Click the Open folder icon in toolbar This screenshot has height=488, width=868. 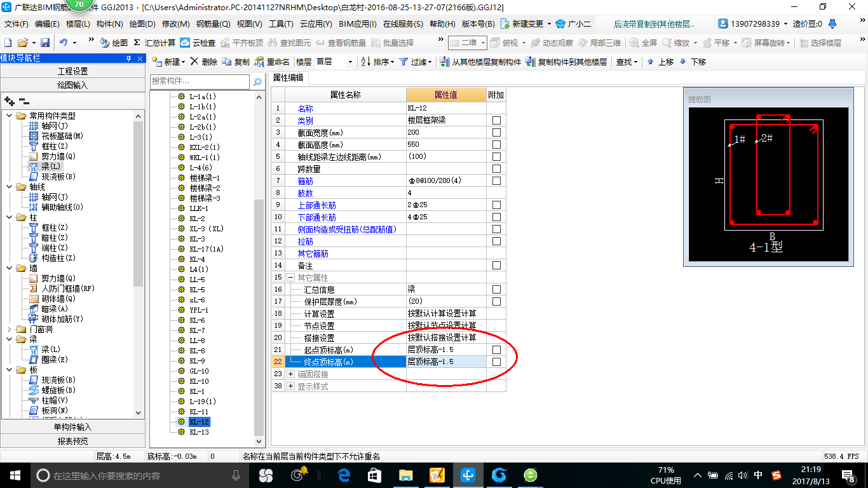[23, 43]
